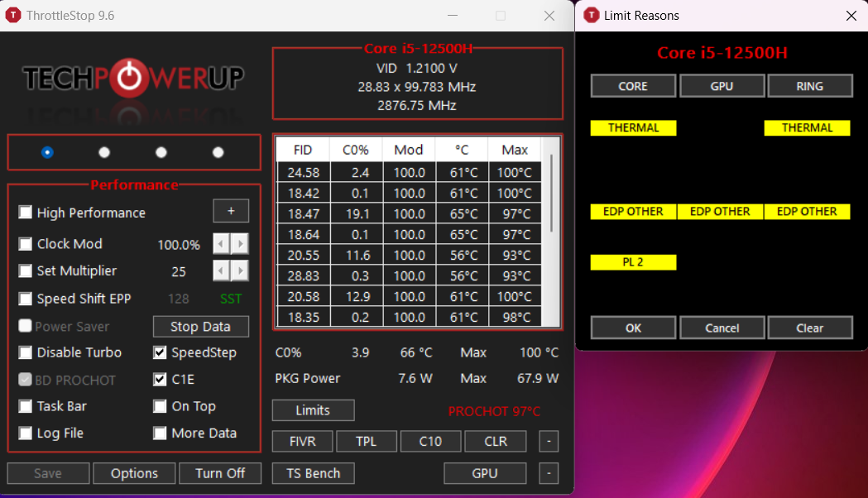Enable the High Performance checkbox
Image resolution: width=868 pixels, height=498 pixels.
click(25, 213)
